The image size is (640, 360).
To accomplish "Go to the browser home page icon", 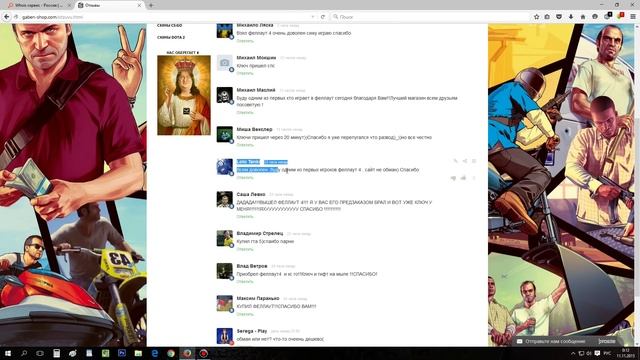I will (x=583, y=17).
